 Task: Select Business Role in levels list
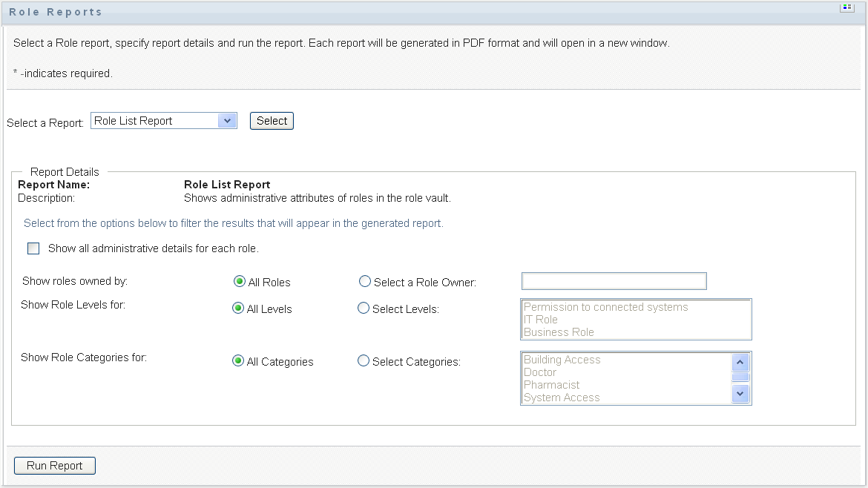click(559, 332)
